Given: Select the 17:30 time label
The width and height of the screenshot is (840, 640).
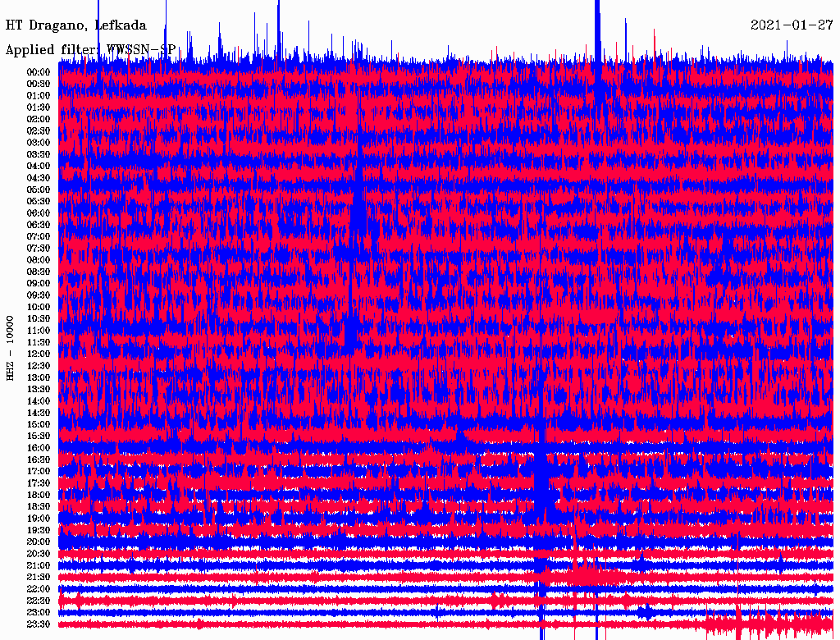Looking at the screenshot, I should [39, 483].
